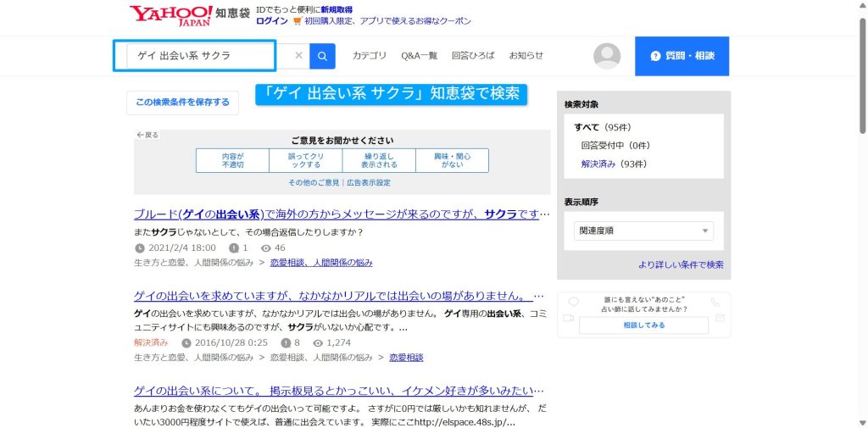Click the 検索対象 heading text

point(581,104)
